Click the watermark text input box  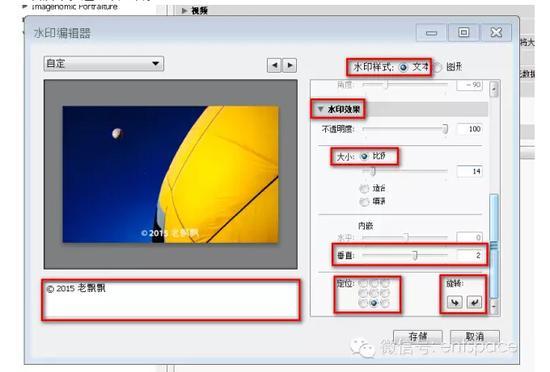tap(171, 300)
